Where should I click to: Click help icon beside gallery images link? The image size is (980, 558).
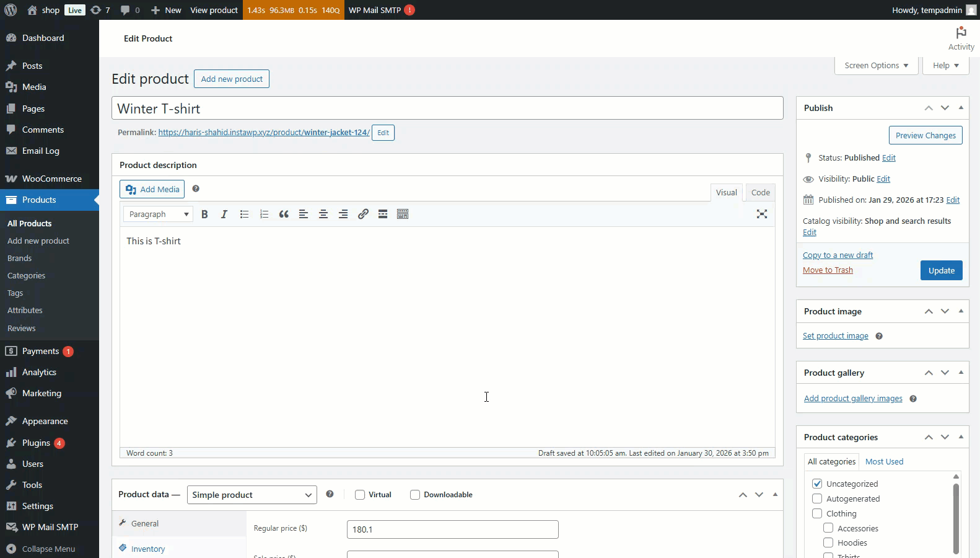913,399
